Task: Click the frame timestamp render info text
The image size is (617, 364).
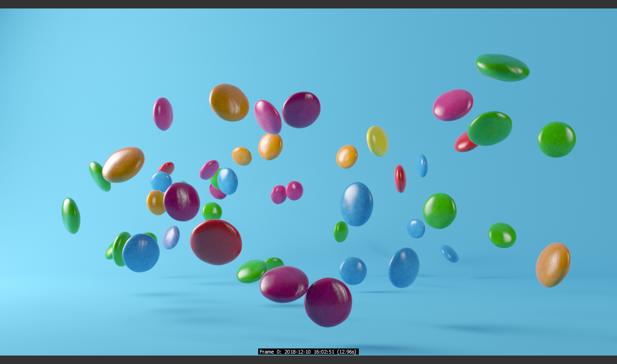Action: (308, 352)
